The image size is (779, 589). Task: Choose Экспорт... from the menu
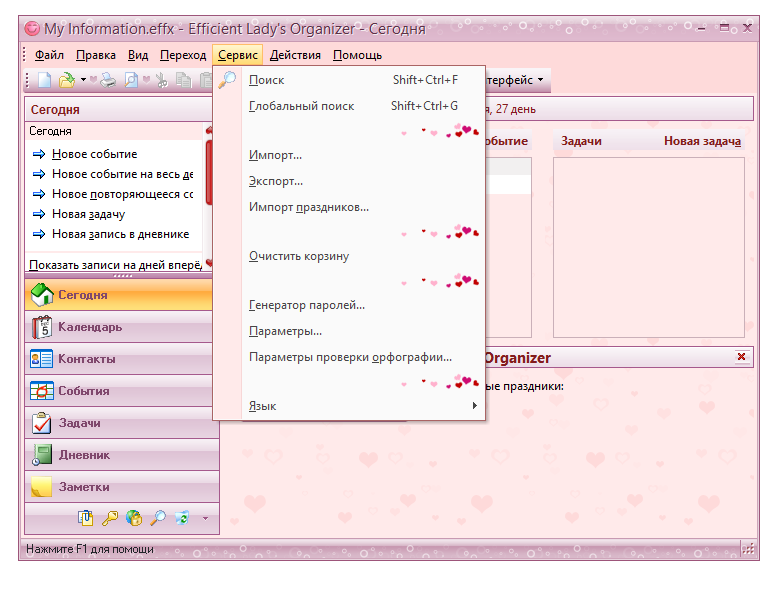pyautogui.click(x=349, y=181)
